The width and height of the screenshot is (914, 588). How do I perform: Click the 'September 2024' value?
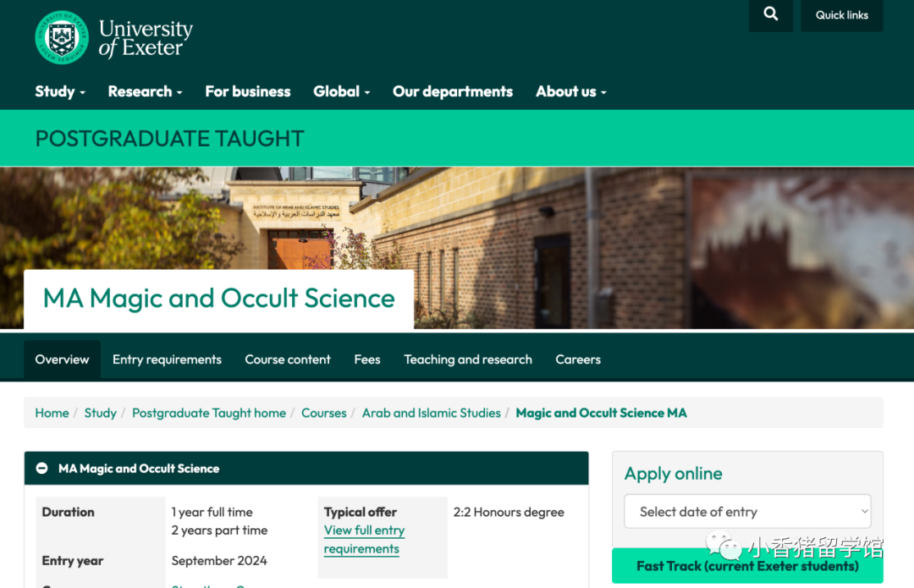click(219, 561)
